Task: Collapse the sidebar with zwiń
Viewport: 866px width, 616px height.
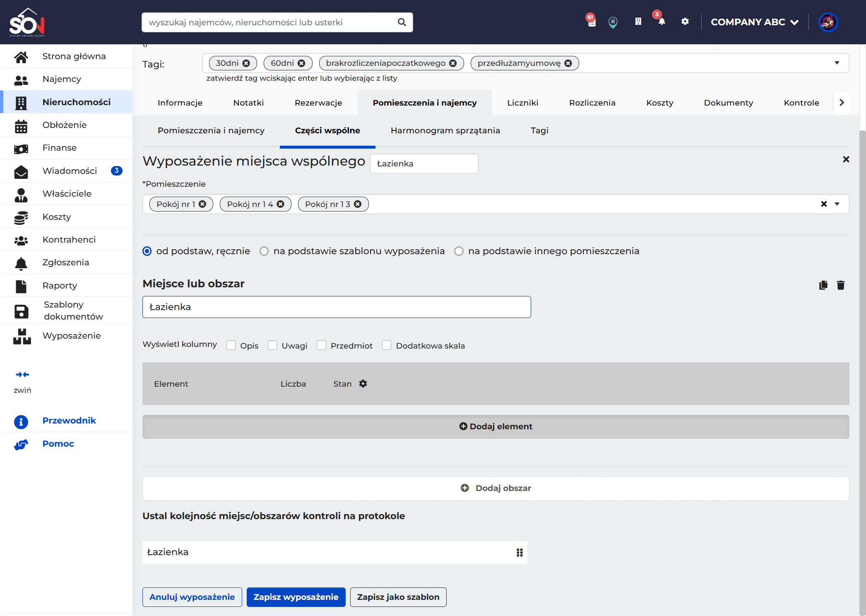Action: click(22, 382)
